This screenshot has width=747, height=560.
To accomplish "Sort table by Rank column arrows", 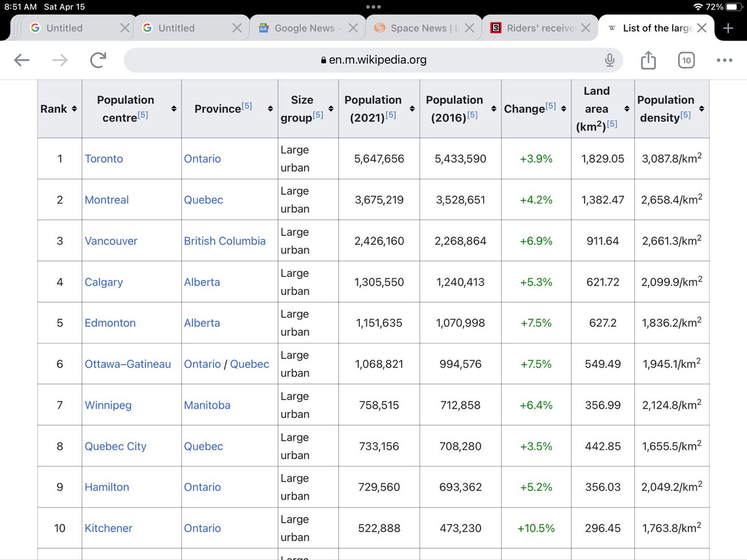I will click(74, 109).
